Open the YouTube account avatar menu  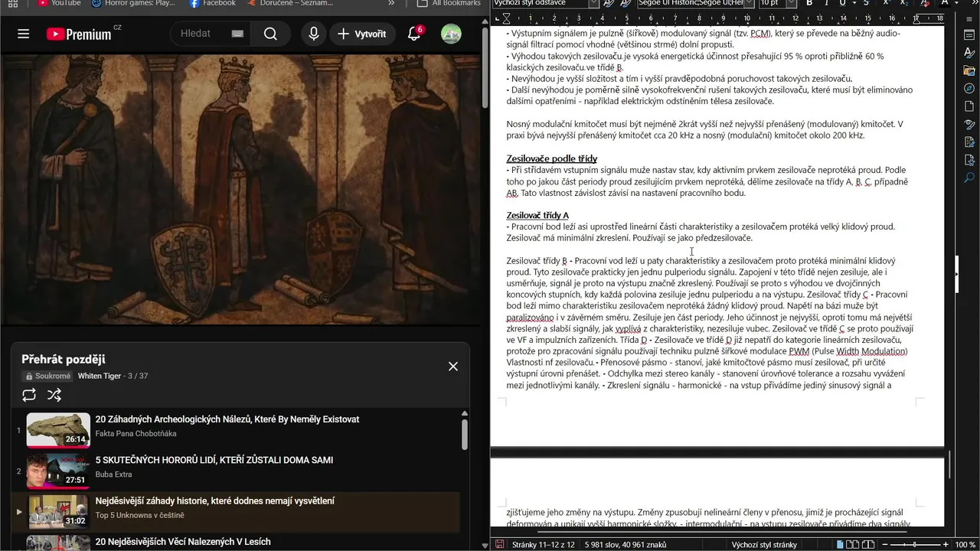click(x=451, y=34)
